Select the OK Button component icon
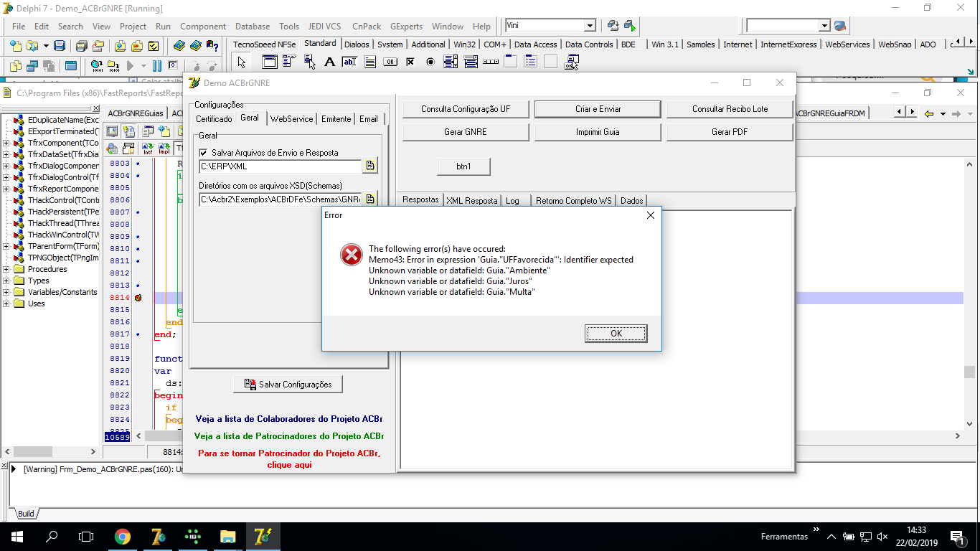980x551 pixels. (x=390, y=62)
